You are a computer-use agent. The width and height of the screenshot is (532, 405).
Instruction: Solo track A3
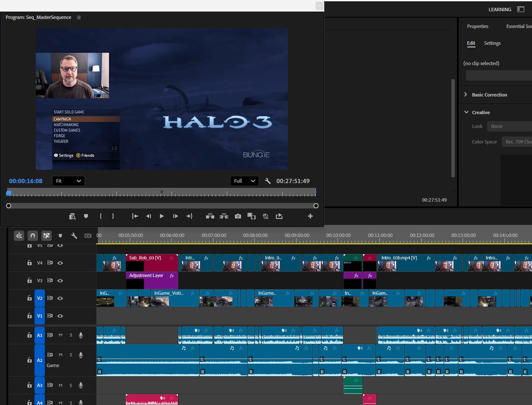(70, 386)
